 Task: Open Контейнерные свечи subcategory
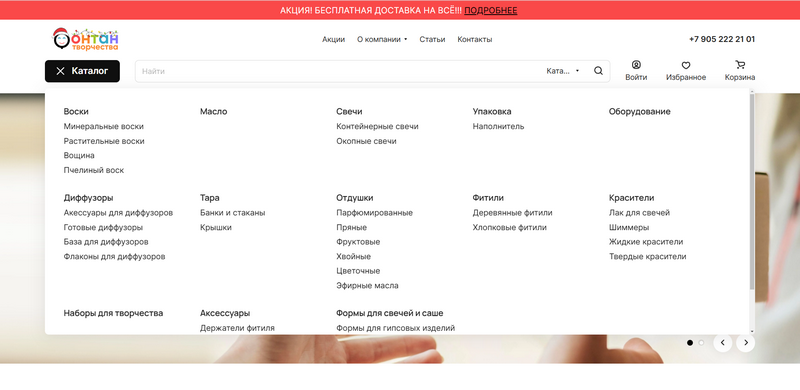point(377,126)
